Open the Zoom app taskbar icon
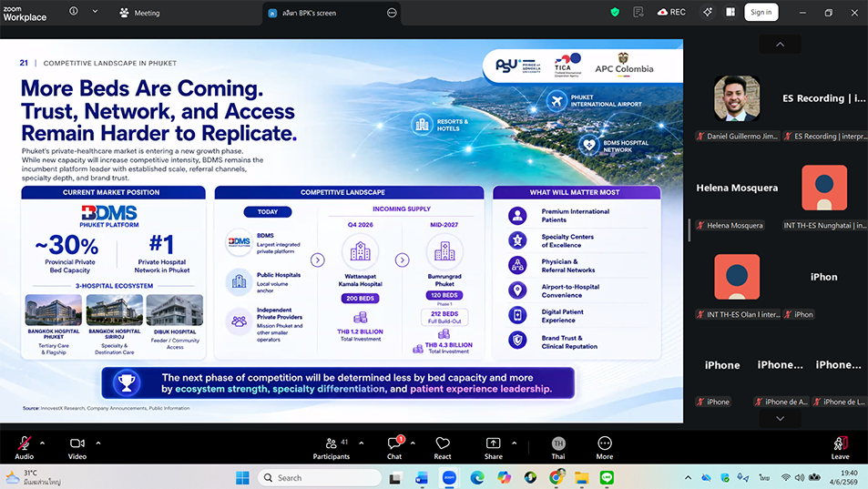Image resolution: width=868 pixels, height=489 pixels. click(449, 478)
